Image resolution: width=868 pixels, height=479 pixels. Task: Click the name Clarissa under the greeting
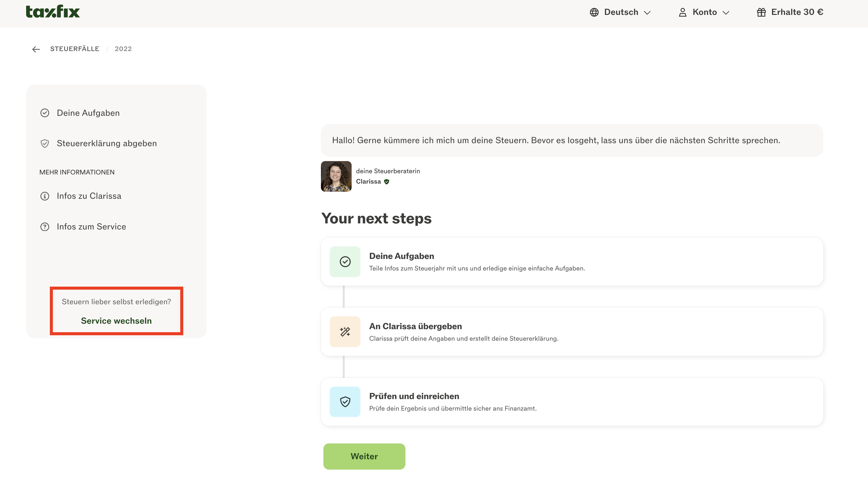coord(368,181)
